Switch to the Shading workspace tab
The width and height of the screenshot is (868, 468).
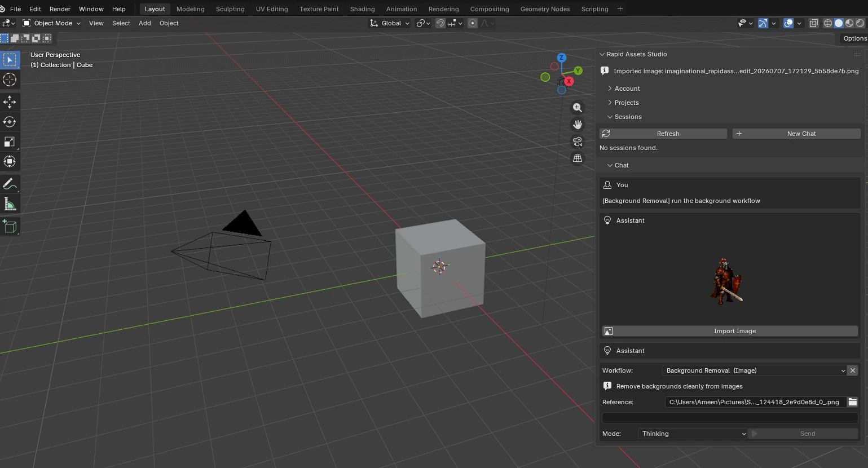pos(362,9)
